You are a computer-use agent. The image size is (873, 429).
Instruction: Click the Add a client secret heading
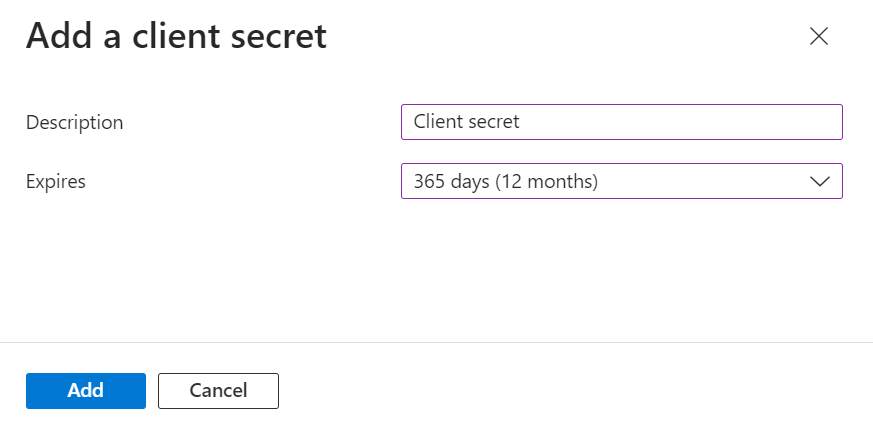176,37
